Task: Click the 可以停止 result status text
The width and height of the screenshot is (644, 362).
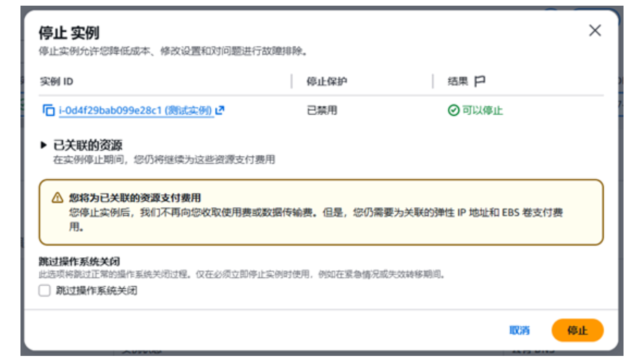Action: [482, 110]
